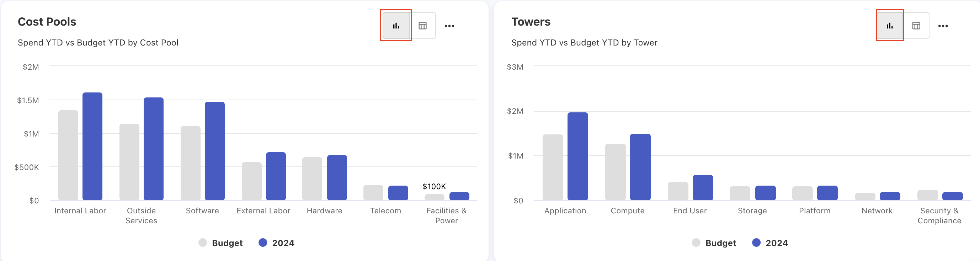Screen dimensions: 980x261
Task: Select the Software 2024 spend bar
Action: tap(214, 151)
